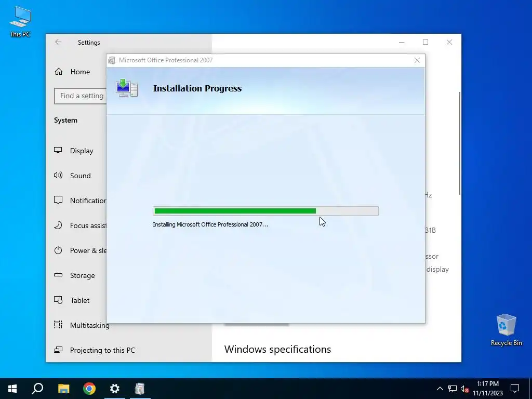Viewport: 532px width, 399px height.
Task: Click the Multitasking icon in sidebar
Action: pyautogui.click(x=58, y=325)
